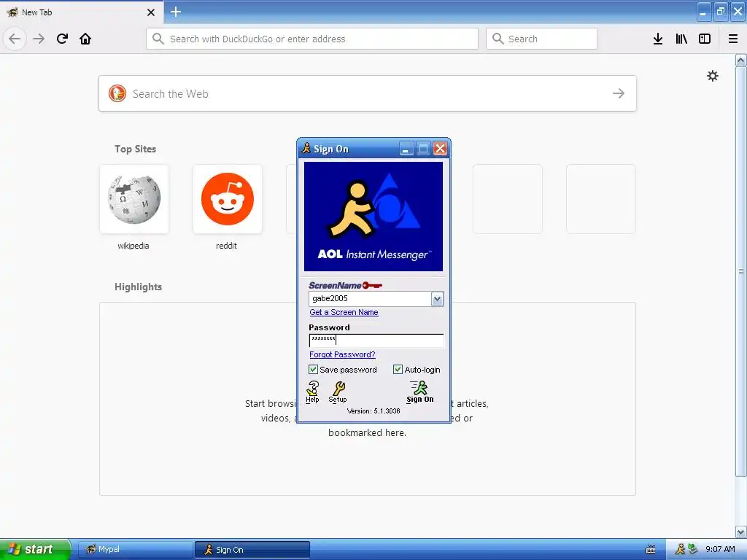Open new tab page settings gear
The height and width of the screenshot is (560, 747).
coord(712,76)
